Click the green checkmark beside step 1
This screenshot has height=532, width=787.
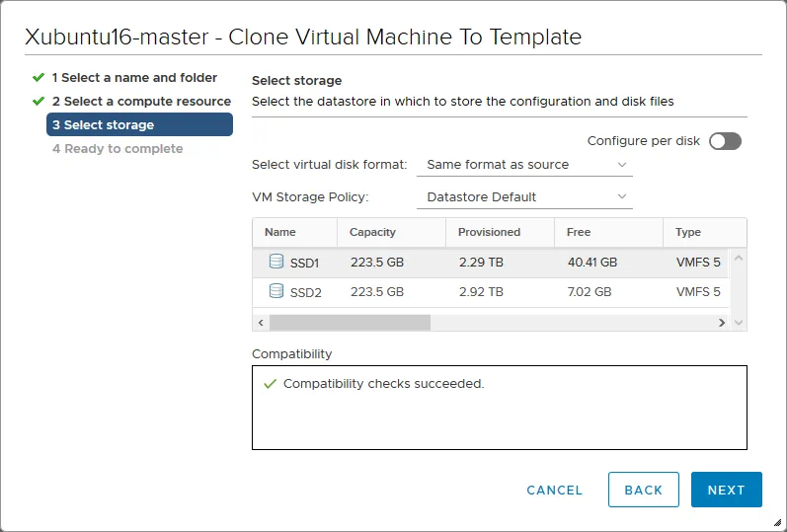click(39, 77)
